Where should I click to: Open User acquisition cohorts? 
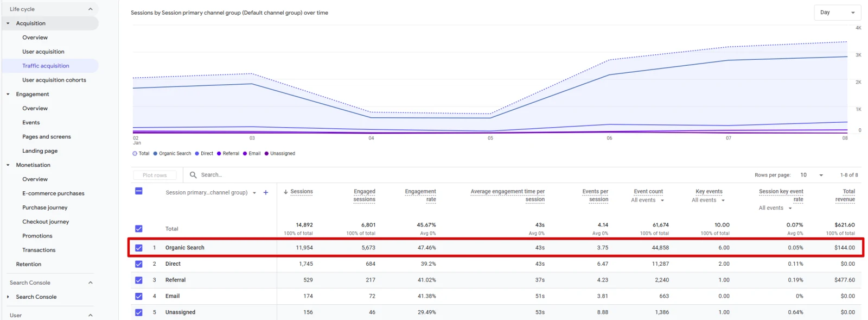tap(54, 80)
